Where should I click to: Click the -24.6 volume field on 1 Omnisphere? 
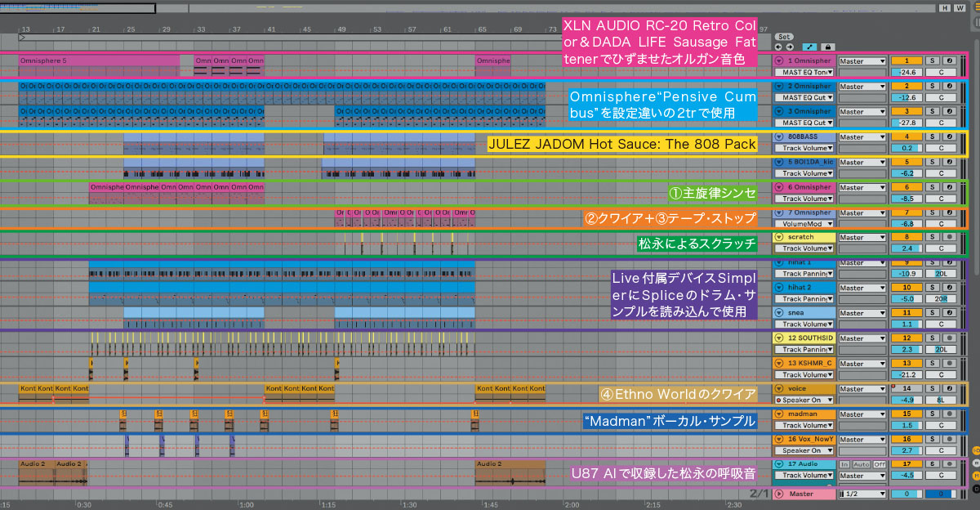(x=906, y=72)
